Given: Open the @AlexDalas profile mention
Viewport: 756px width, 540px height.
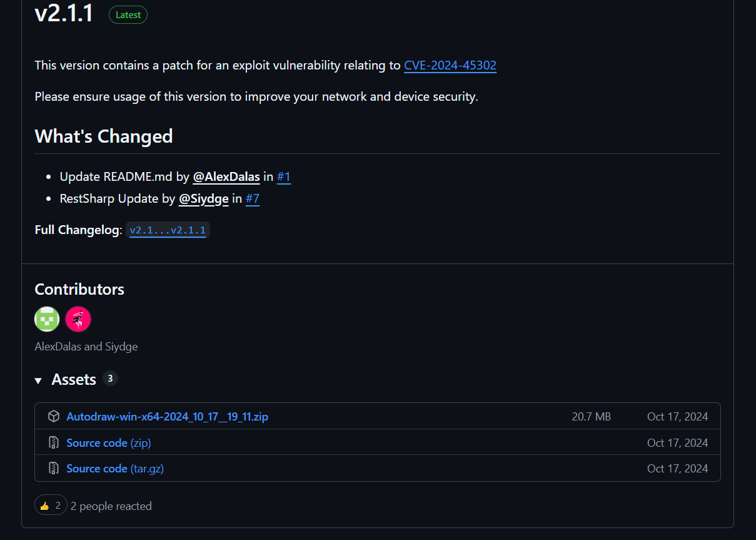Looking at the screenshot, I should coord(226,177).
